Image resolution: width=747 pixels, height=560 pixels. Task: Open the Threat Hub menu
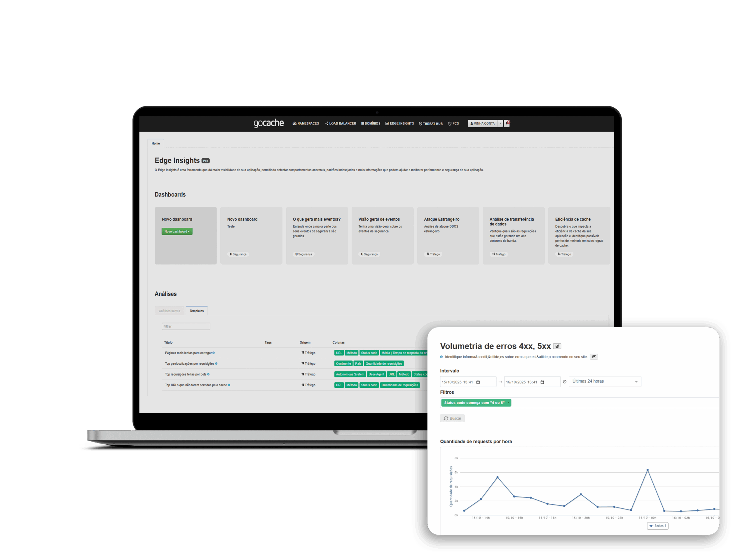431,124
